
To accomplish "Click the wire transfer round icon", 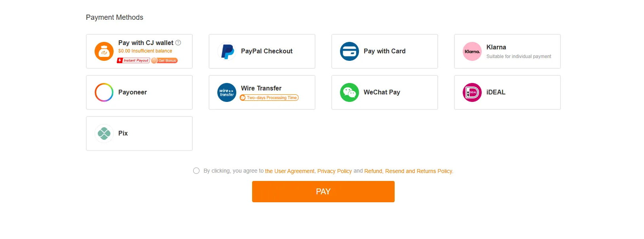I will click(227, 92).
